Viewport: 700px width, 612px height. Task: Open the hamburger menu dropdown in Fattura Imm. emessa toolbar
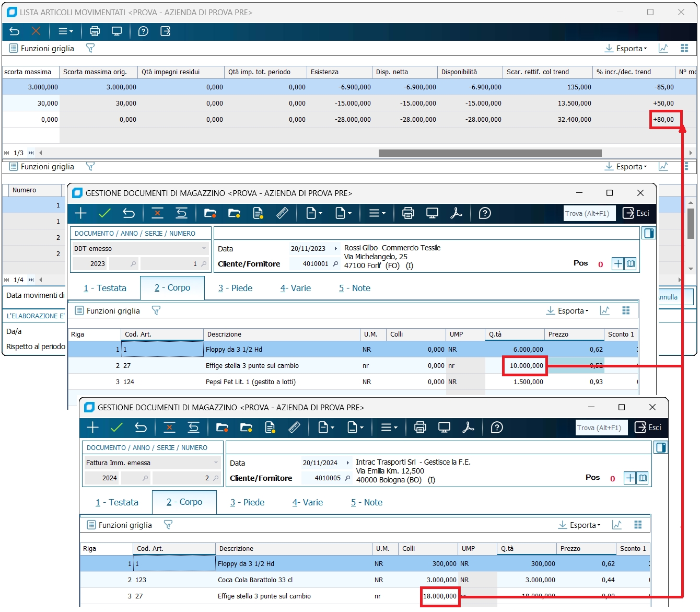(389, 428)
